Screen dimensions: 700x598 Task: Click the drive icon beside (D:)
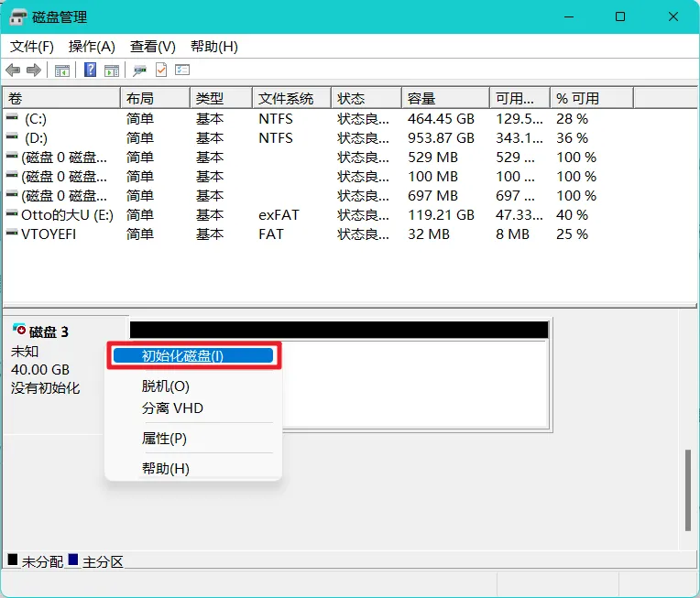click(12, 136)
